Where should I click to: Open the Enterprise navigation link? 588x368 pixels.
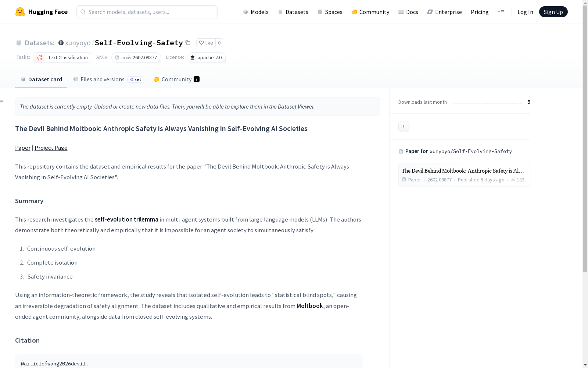click(x=444, y=12)
